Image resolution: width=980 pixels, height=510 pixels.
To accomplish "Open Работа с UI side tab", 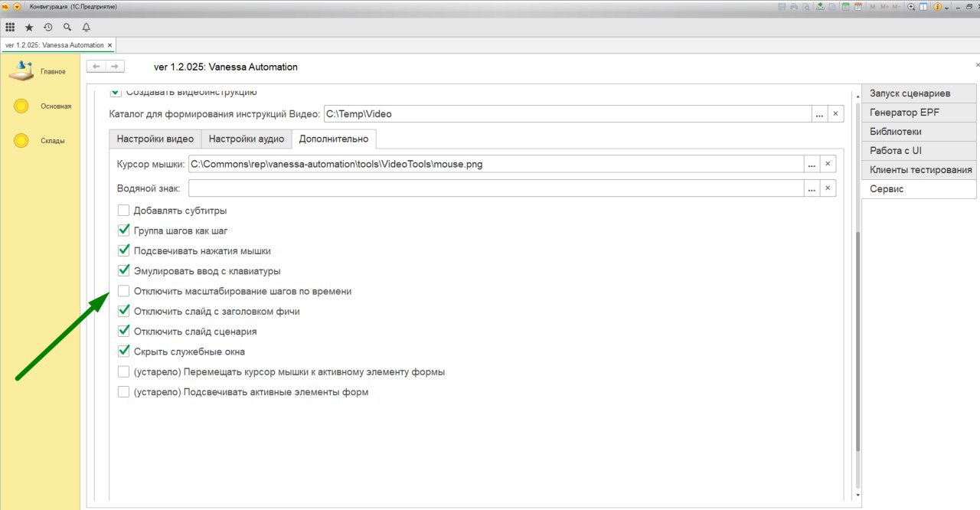I will (x=919, y=151).
